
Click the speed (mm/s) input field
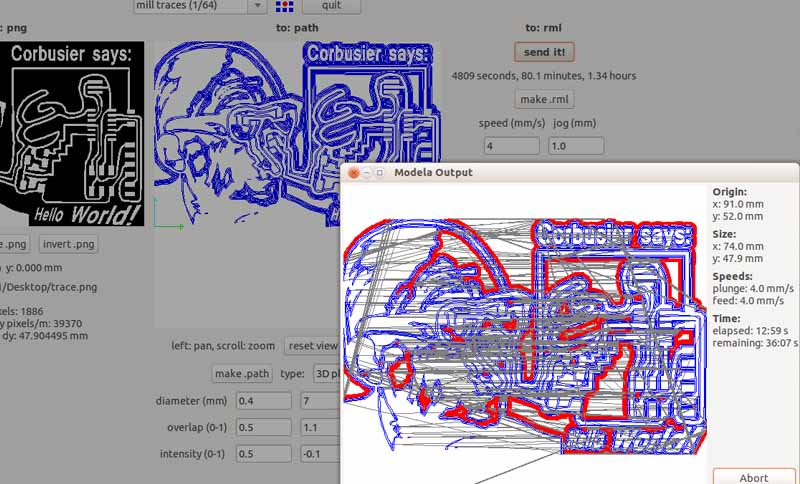pyautogui.click(x=512, y=146)
